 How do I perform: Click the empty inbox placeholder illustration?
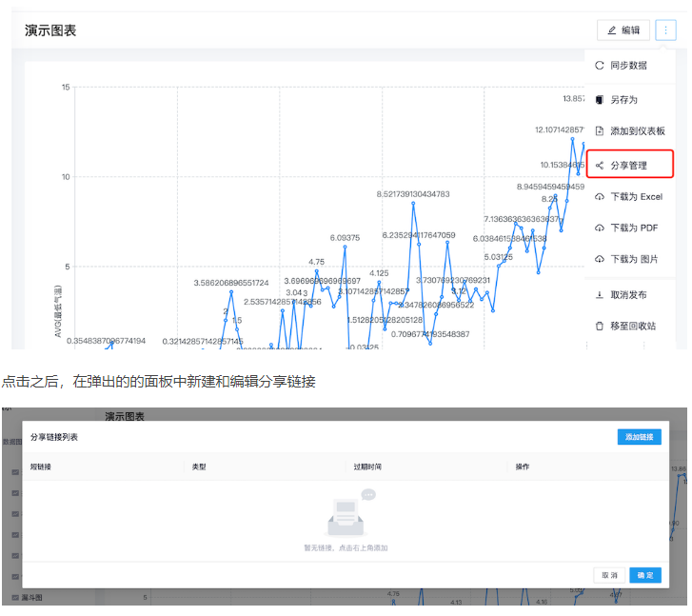[x=347, y=516]
